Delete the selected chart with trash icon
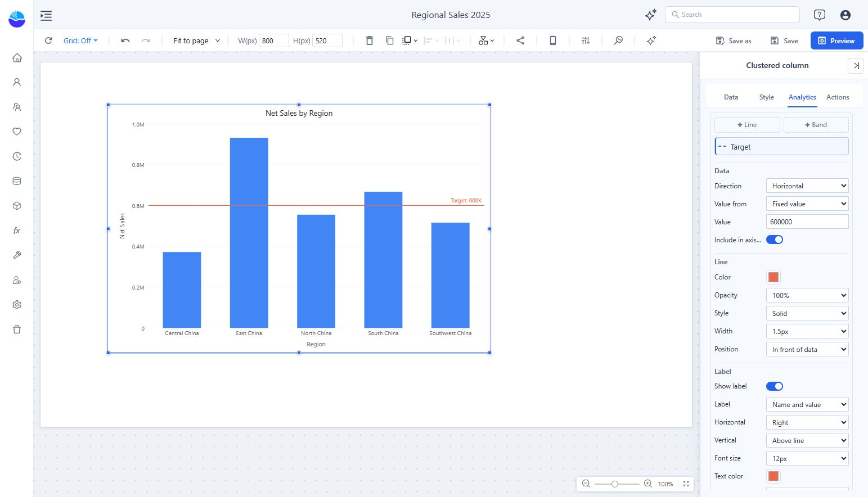 pos(370,40)
